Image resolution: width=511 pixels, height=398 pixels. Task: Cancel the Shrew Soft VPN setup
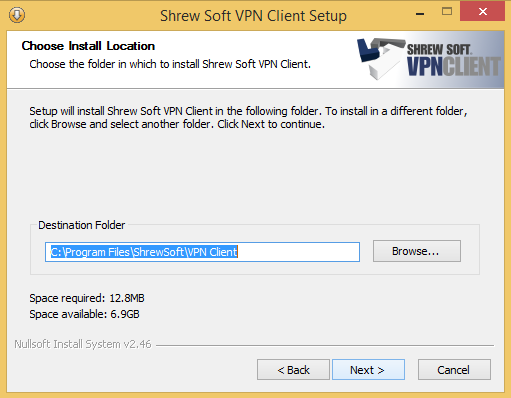click(454, 370)
